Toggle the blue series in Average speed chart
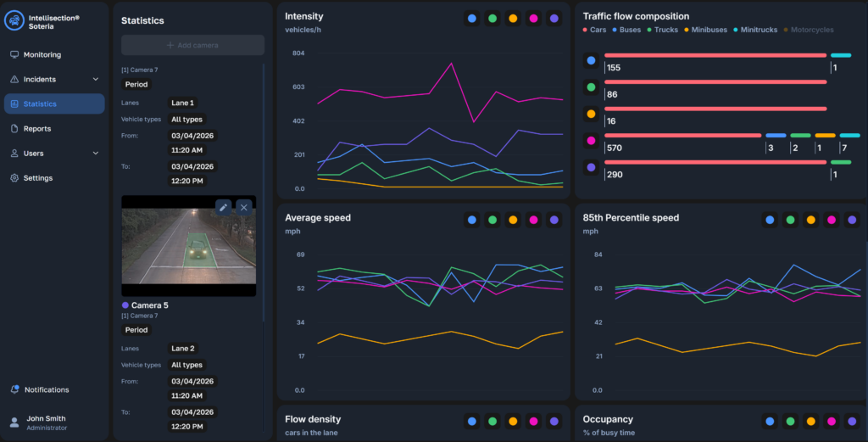The width and height of the screenshot is (868, 442). [472, 220]
